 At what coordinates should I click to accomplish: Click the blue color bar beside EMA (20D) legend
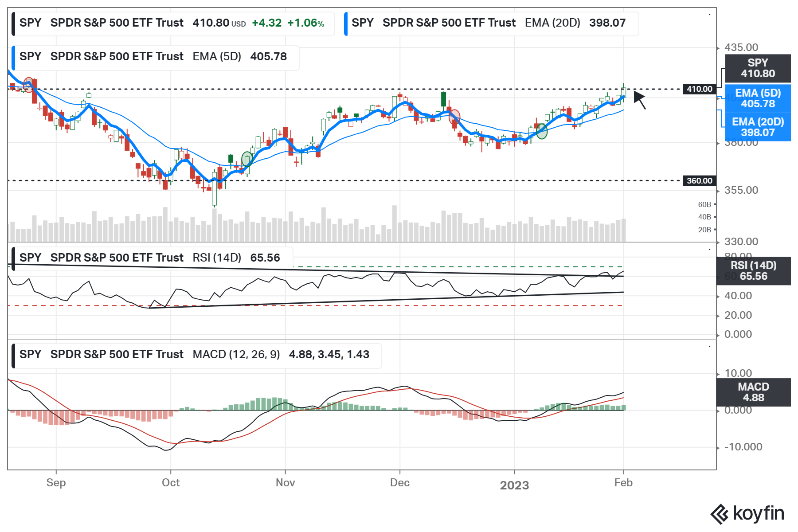(x=346, y=23)
